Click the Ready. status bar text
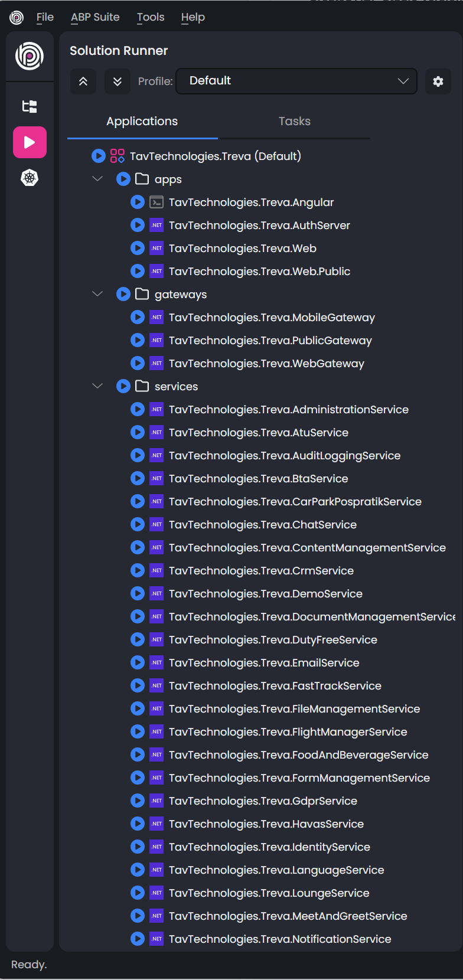This screenshot has height=980, width=463. tap(29, 965)
